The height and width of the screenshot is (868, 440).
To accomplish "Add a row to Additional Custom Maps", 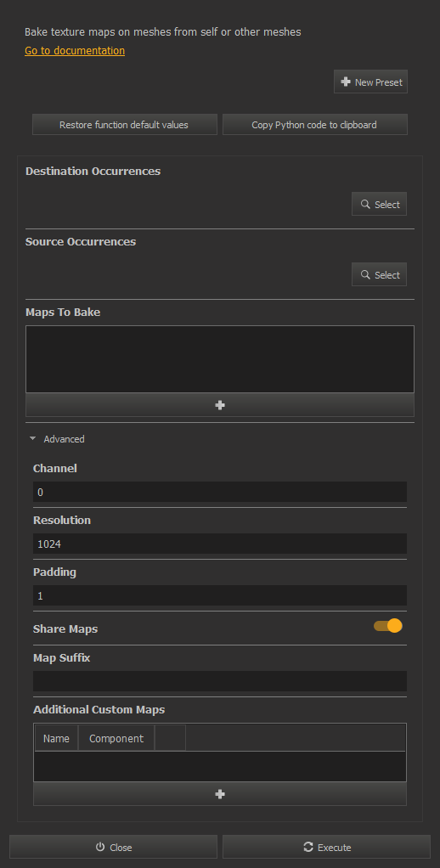I will tap(220, 794).
